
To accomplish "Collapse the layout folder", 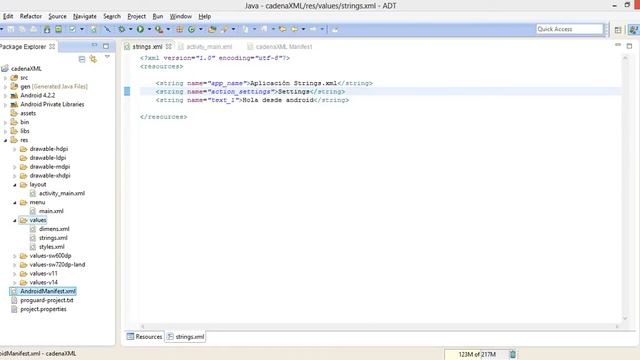I will 15,184.
